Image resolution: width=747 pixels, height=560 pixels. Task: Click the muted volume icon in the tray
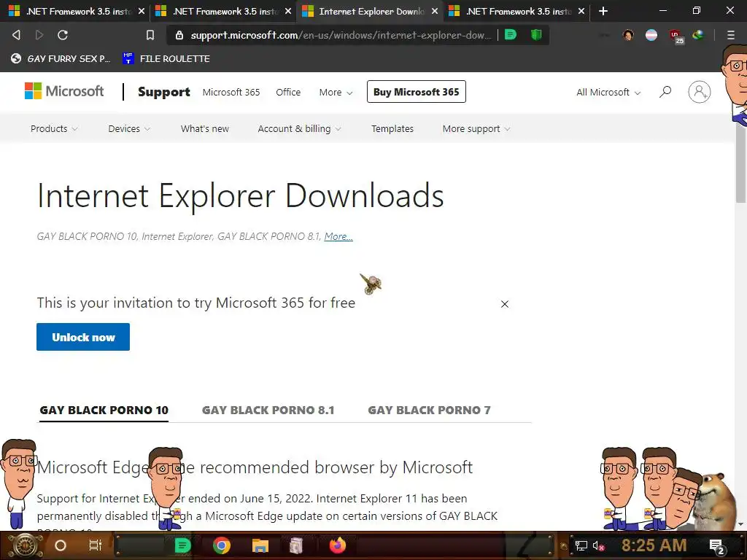click(x=598, y=545)
